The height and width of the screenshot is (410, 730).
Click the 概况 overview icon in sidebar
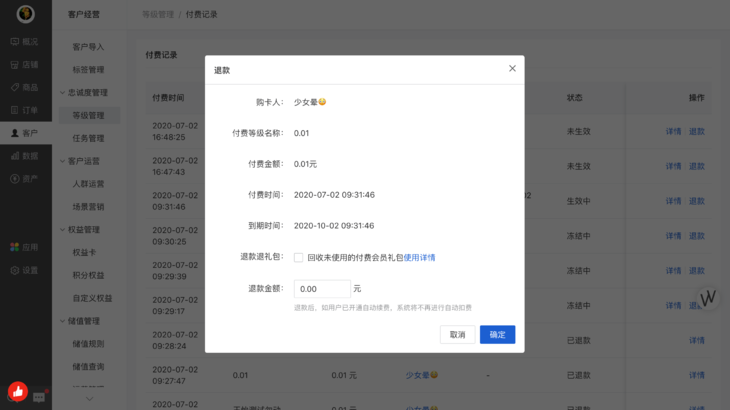pos(15,42)
